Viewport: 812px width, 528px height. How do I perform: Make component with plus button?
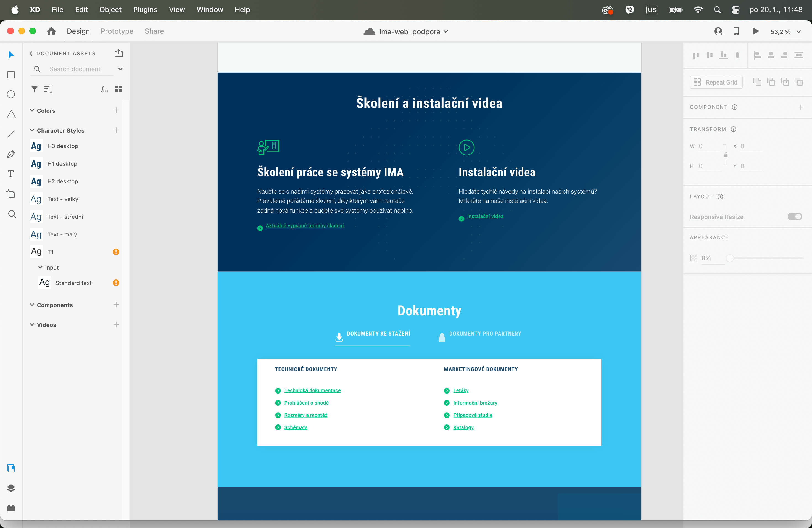(x=800, y=107)
